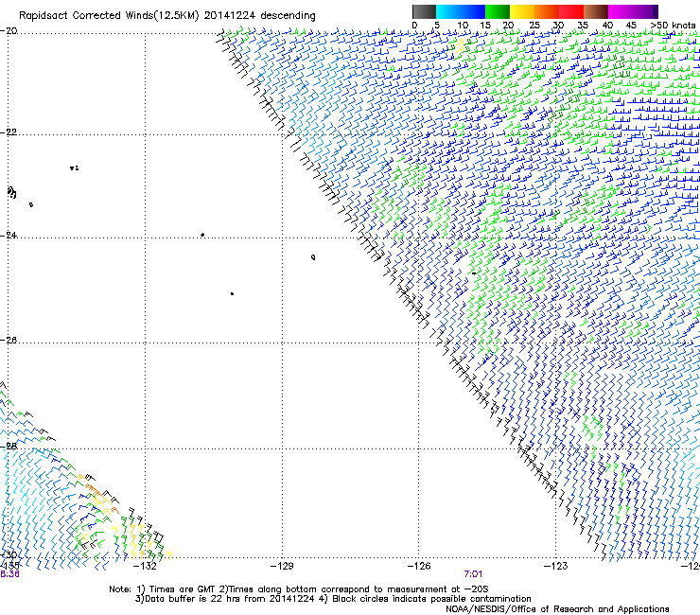Click the note line starting 'Note: 1) Times are GMT'
This screenshot has width=700, height=615.
[x=299, y=589]
